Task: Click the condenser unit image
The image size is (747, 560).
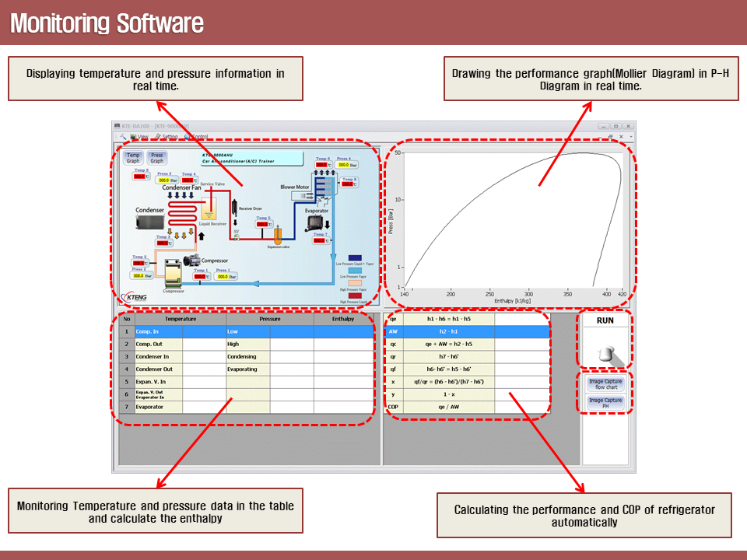Action: click(x=149, y=223)
